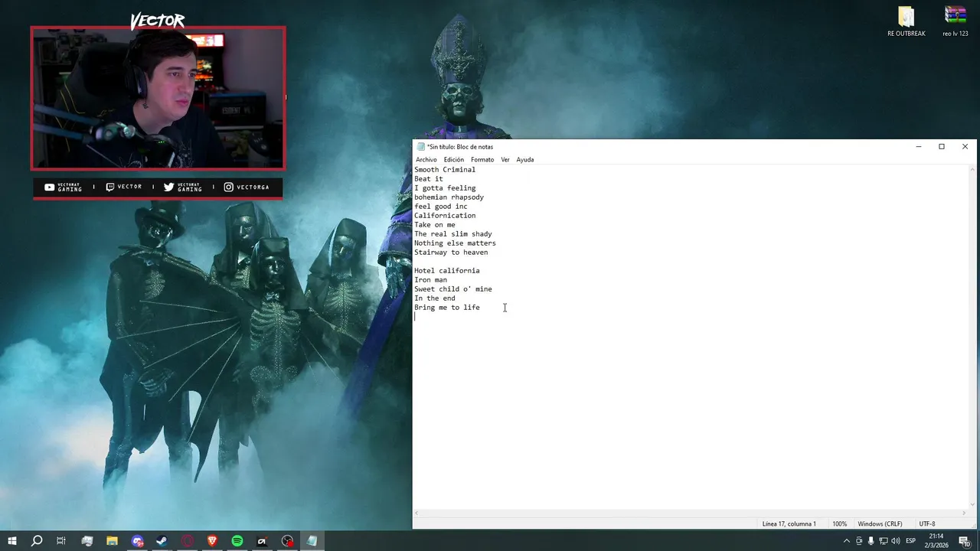
Task: Open the Ver menu in Notepad
Action: (505, 159)
